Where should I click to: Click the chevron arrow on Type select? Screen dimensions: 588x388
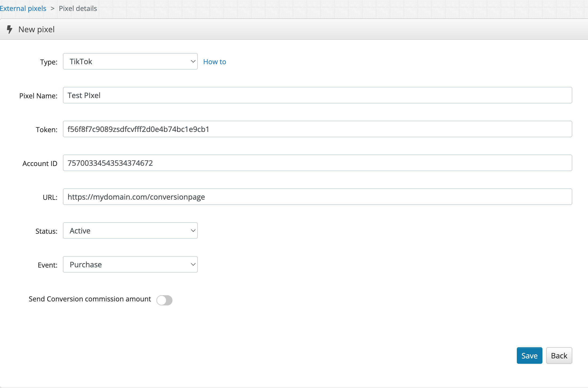pyautogui.click(x=193, y=62)
